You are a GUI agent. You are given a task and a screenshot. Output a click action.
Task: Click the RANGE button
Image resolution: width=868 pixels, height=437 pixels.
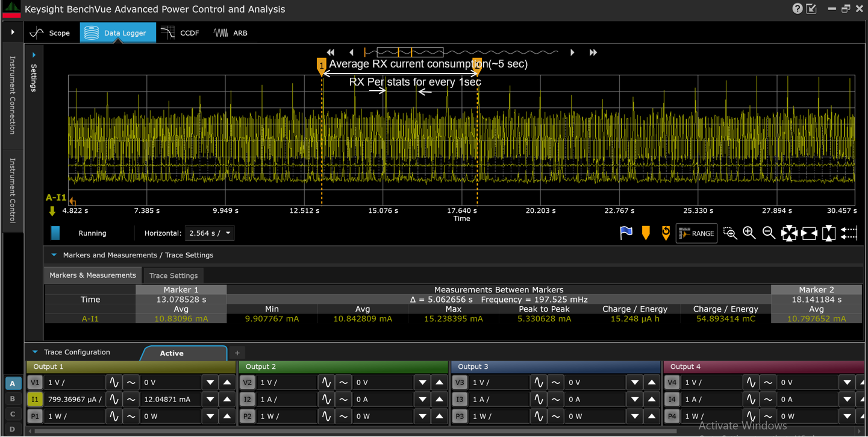tap(696, 233)
